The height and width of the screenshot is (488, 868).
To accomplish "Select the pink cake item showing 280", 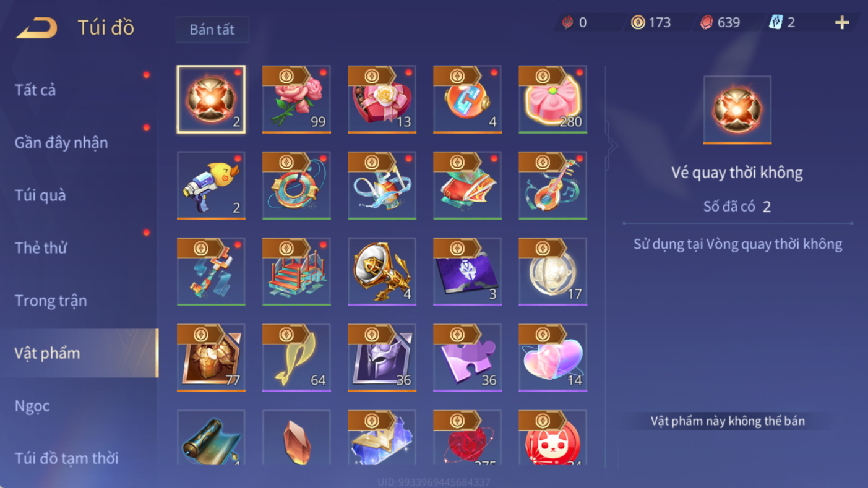I will pyautogui.click(x=552, y=99).
